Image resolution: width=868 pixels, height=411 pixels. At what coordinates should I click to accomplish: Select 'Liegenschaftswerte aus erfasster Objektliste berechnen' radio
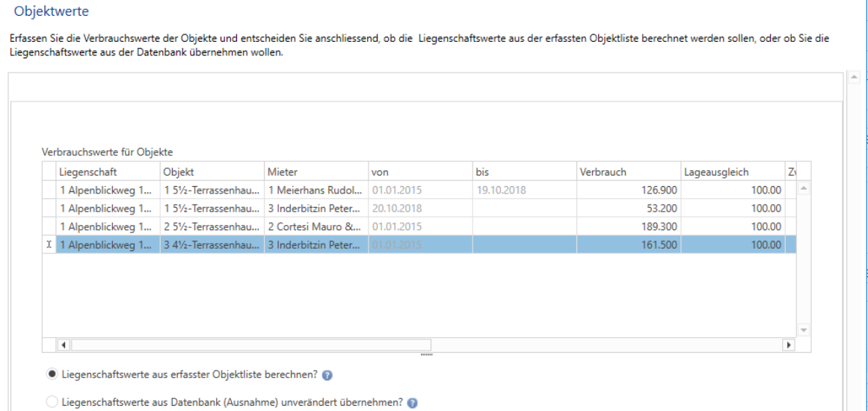[52, 374]
